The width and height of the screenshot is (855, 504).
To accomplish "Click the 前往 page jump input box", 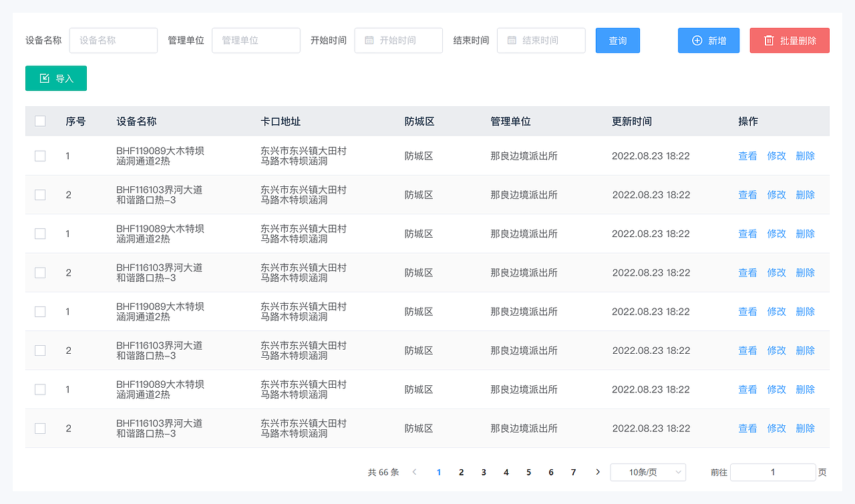I will [x=773, y=472].
